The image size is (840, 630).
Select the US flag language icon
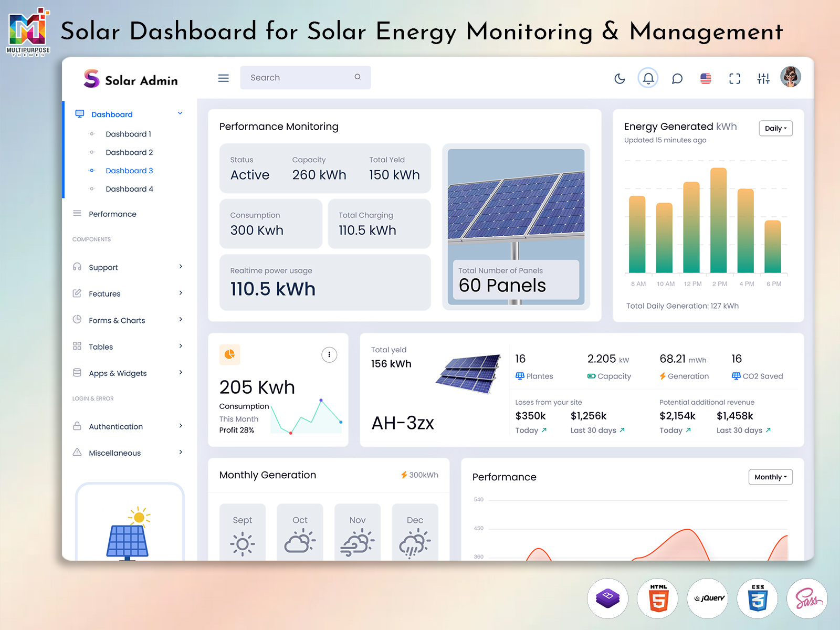pos(706,79)
